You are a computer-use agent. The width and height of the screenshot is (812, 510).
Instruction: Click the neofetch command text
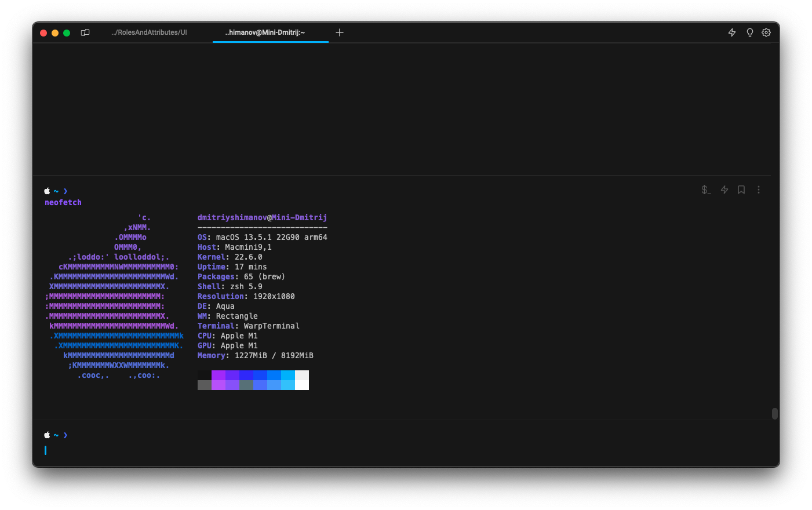(63, 202)
